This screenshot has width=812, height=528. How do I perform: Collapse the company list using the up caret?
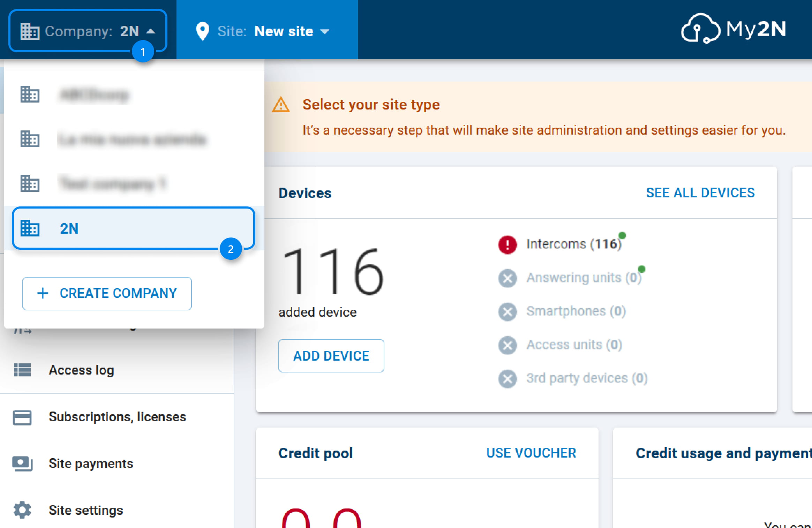151,31
